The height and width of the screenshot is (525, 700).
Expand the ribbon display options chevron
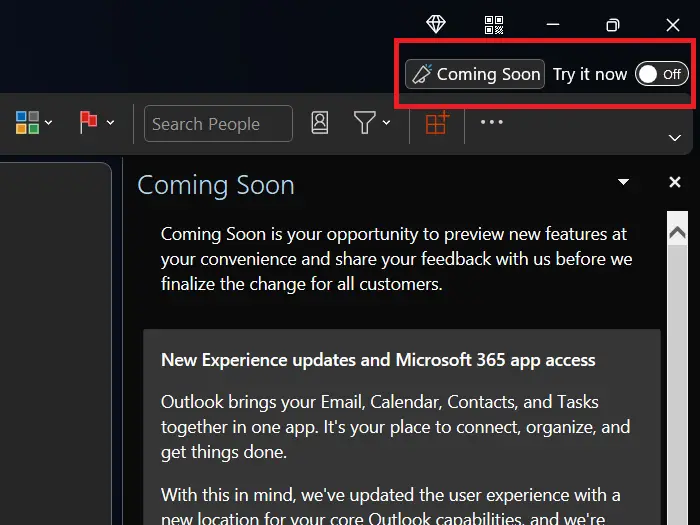point(675,138)
